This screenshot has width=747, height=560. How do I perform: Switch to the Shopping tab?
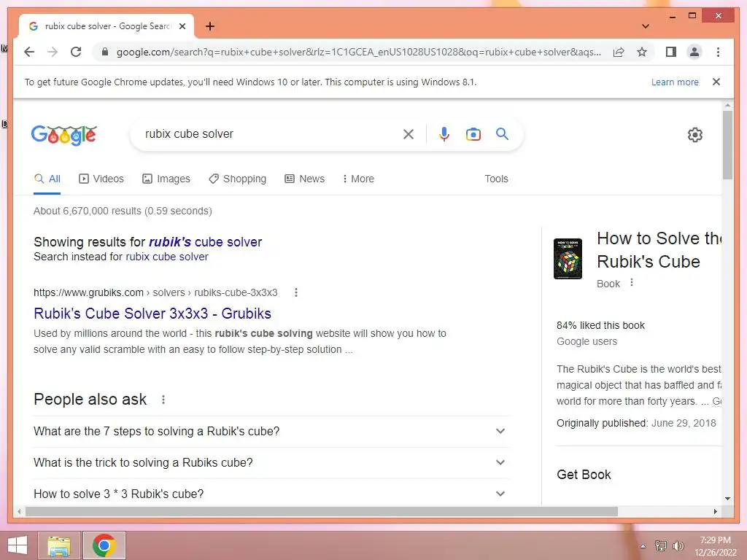pyautogui.click(x=237, y=179)
